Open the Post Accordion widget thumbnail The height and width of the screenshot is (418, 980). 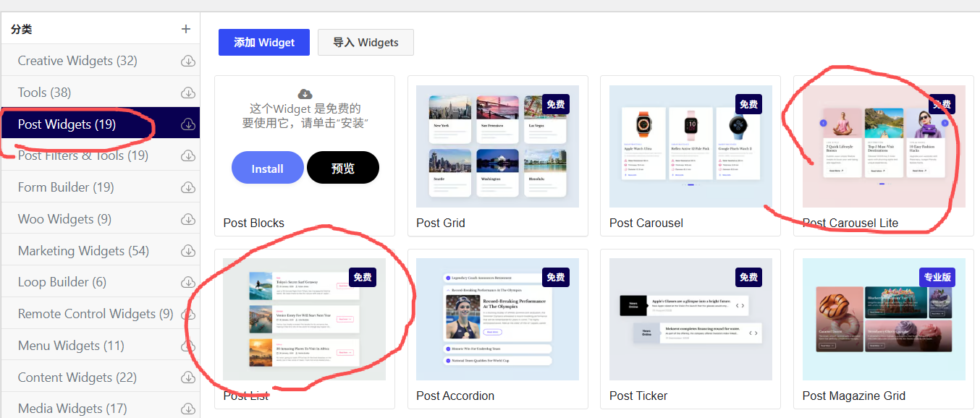(x=497, y=319)
